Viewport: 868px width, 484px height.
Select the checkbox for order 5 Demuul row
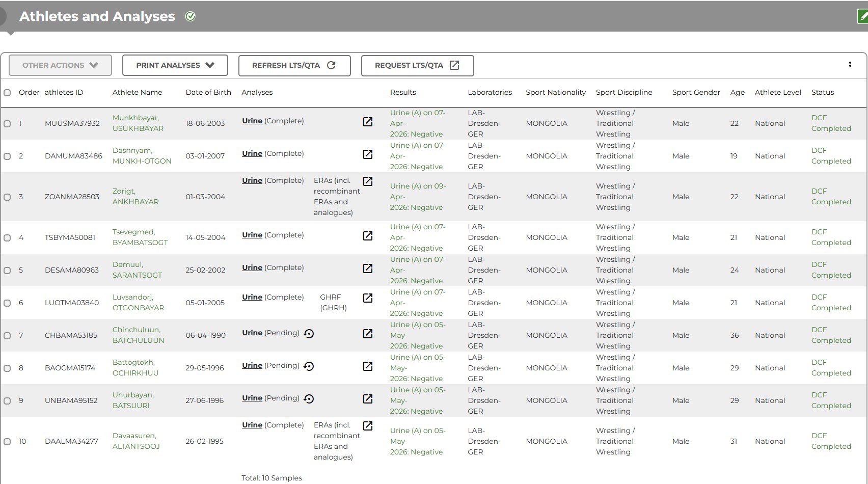click(7, 271)
